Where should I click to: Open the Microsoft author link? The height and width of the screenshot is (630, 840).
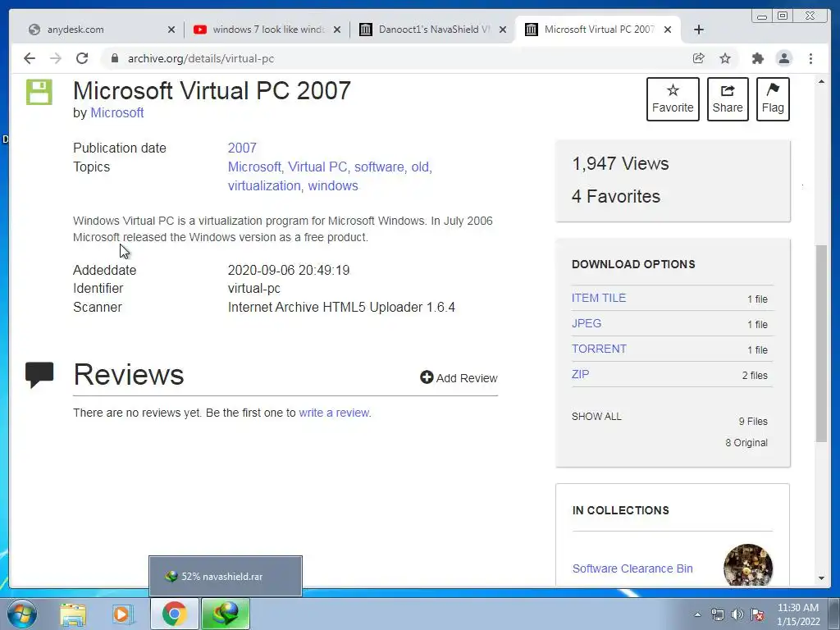(x=116, y=113)
